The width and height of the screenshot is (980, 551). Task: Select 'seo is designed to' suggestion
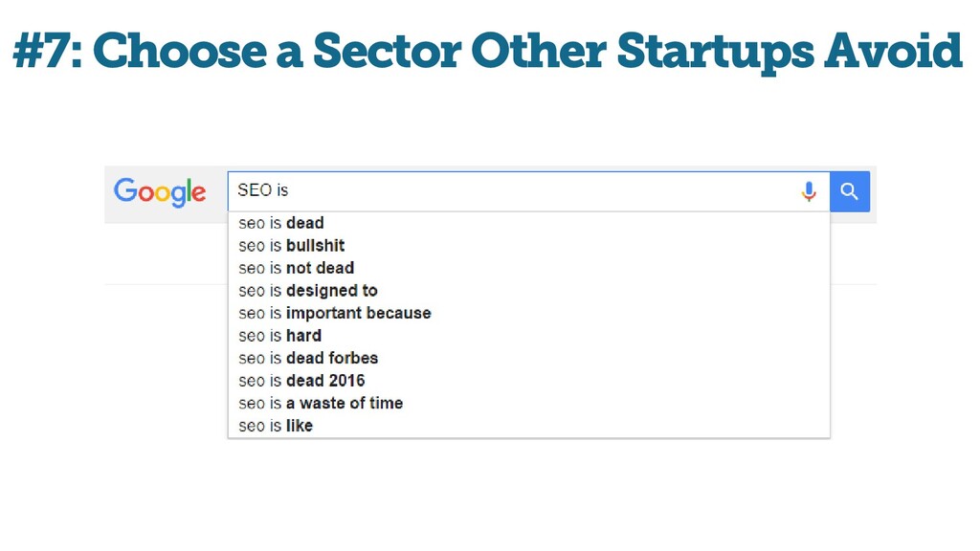[528, 291]
